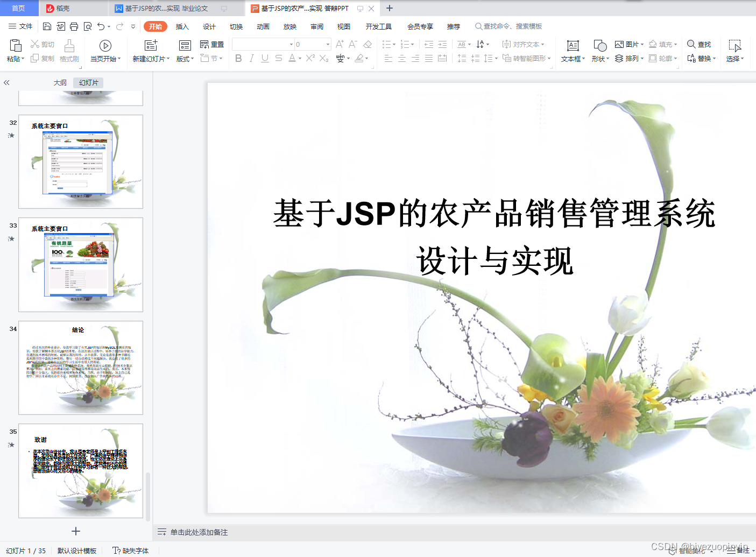Click the Shapes (形状) icon
This screenshot has width=756, height=557.
click(600, 46)
